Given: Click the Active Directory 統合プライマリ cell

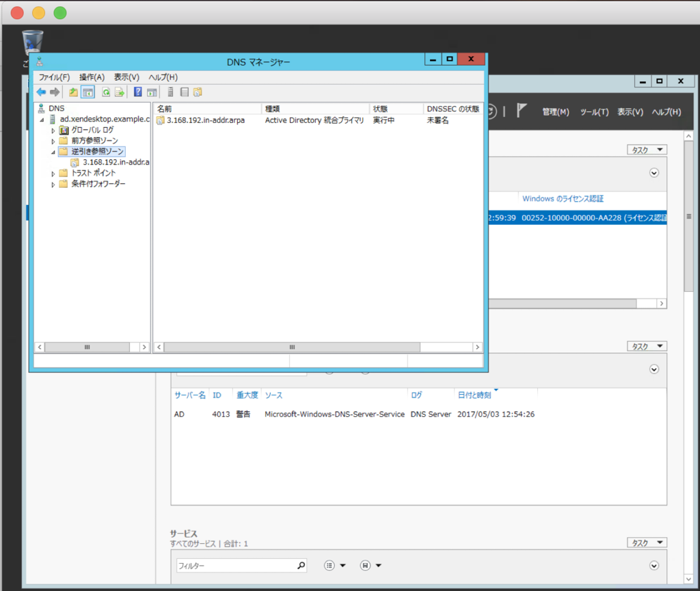Looking at the screenshot, I should click(314, 120).
